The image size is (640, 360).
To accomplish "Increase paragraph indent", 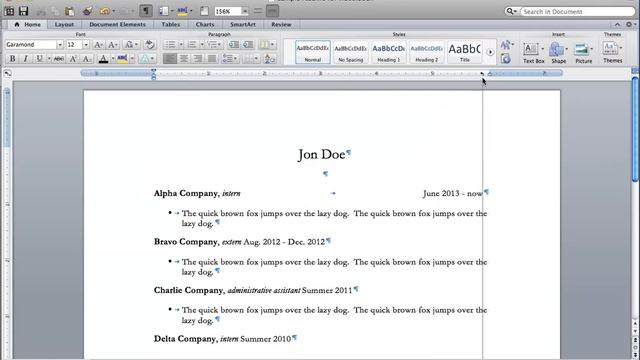I will [247, 44].
